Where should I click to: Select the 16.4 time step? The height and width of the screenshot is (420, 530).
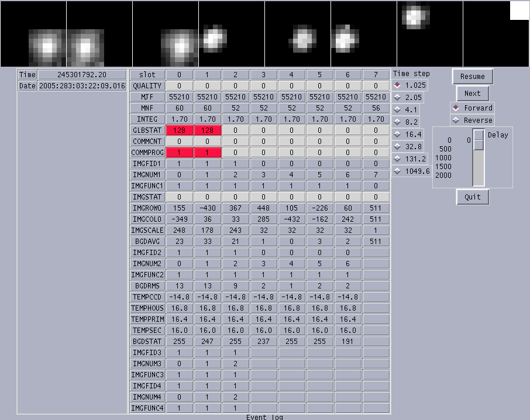coord(408,135)
